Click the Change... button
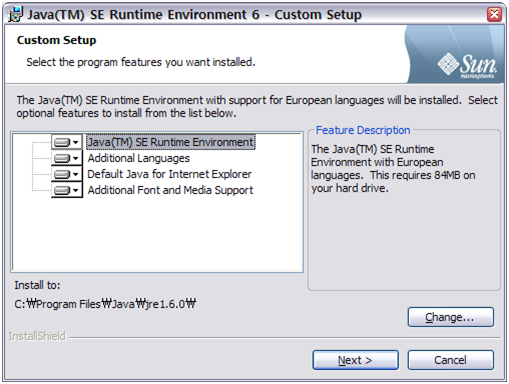Screen dimensions: 509x384 (451, 317)
